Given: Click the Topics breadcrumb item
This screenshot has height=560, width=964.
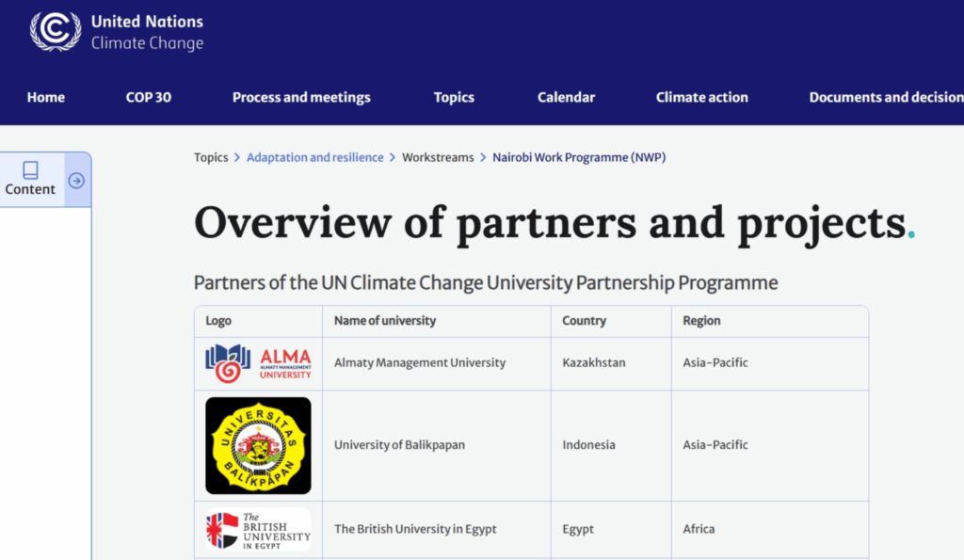Looking at the screenshot, I should 211,157.
